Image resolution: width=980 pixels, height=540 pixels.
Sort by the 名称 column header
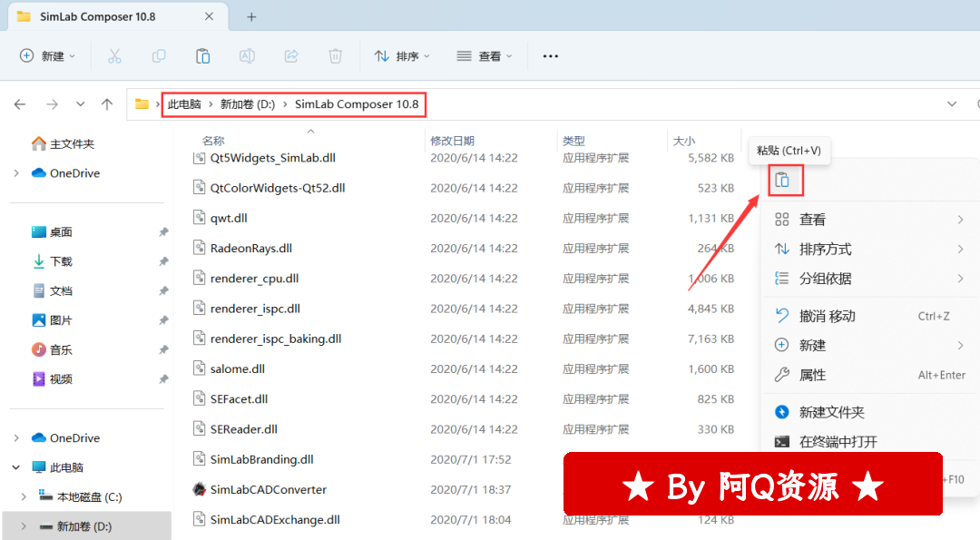coord(213,141)
